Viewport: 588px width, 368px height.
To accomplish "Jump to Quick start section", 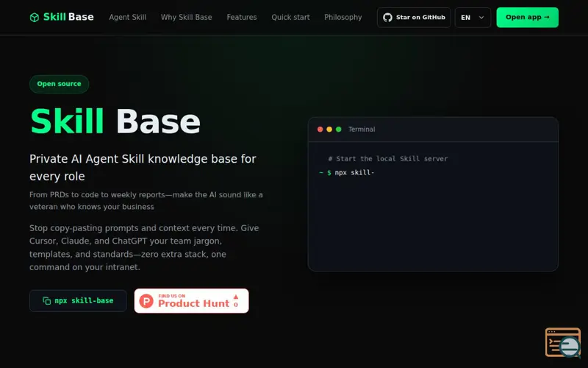I will click(290, 17).
